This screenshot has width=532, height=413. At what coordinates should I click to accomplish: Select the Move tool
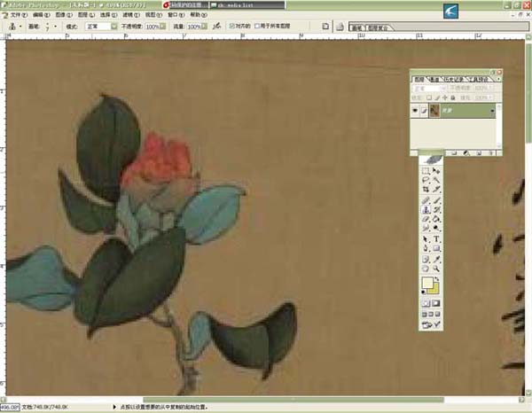(436, 170)
